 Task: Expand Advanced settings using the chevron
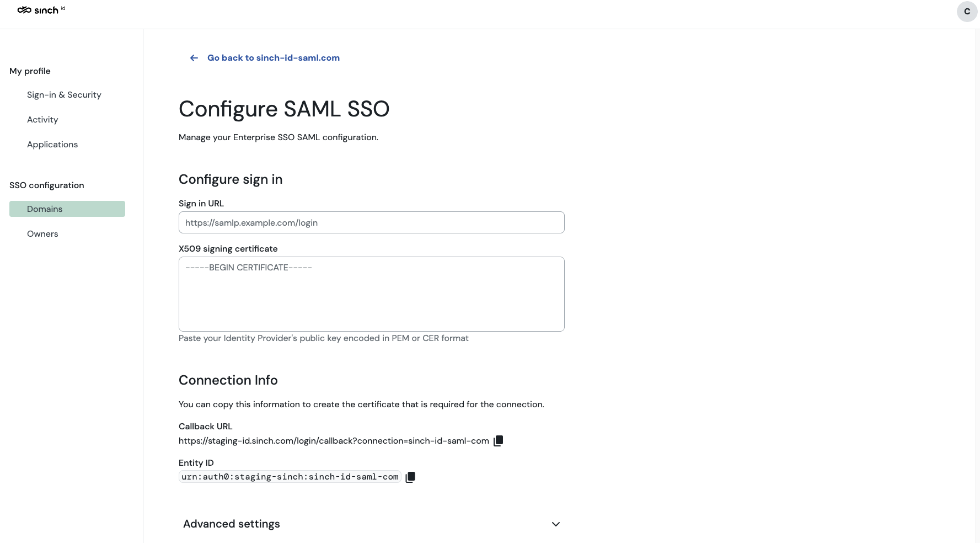point(556,524)
